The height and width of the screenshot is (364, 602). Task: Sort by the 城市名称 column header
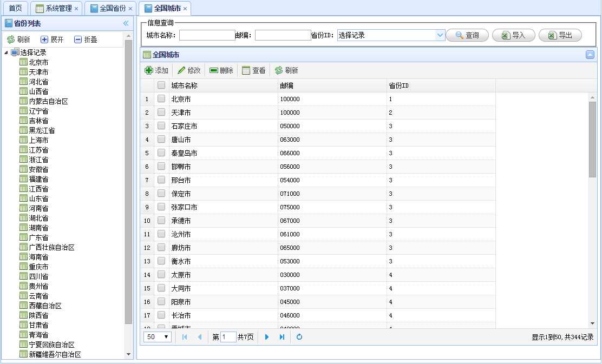coord(224,85)
